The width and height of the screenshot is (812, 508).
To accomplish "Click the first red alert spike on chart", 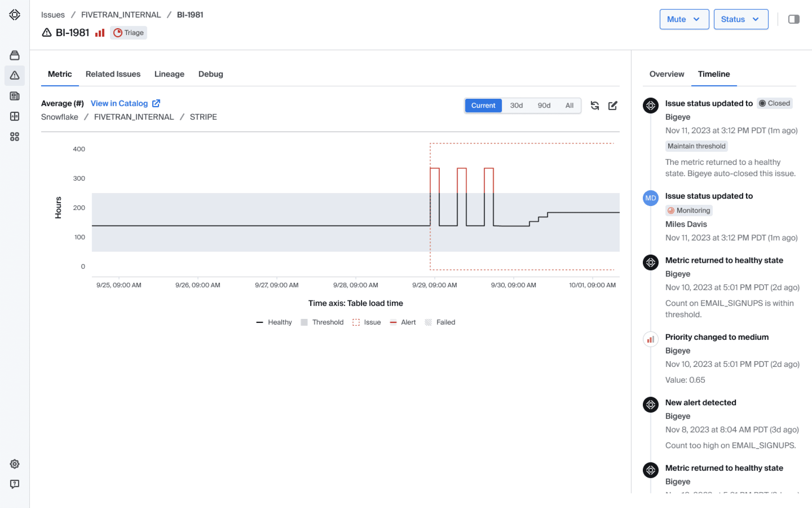I will tap(435, 180).
